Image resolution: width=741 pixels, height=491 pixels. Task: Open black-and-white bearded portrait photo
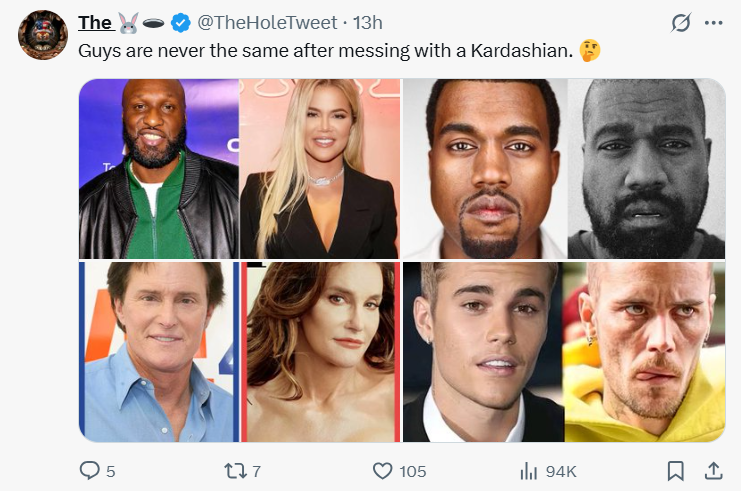646,168
